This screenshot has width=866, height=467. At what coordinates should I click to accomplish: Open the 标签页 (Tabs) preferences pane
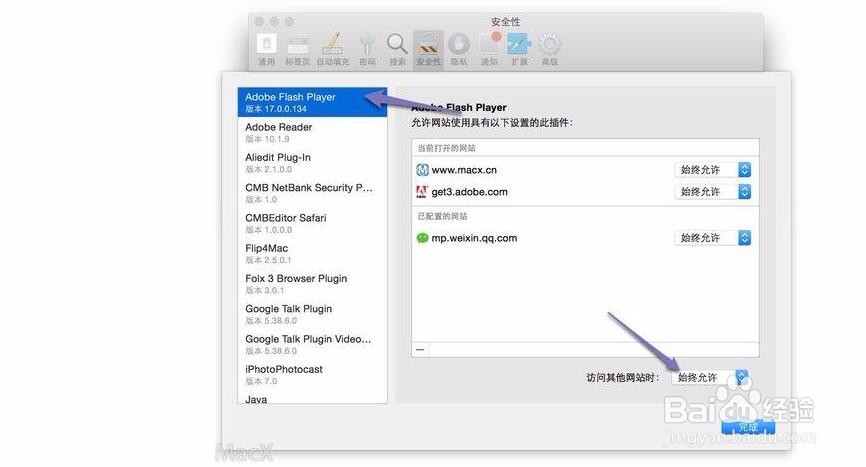pyautogui.click(x=297, y=49)
